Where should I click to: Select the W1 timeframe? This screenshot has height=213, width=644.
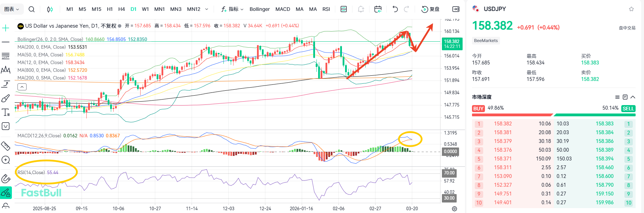tap(145, 9)
